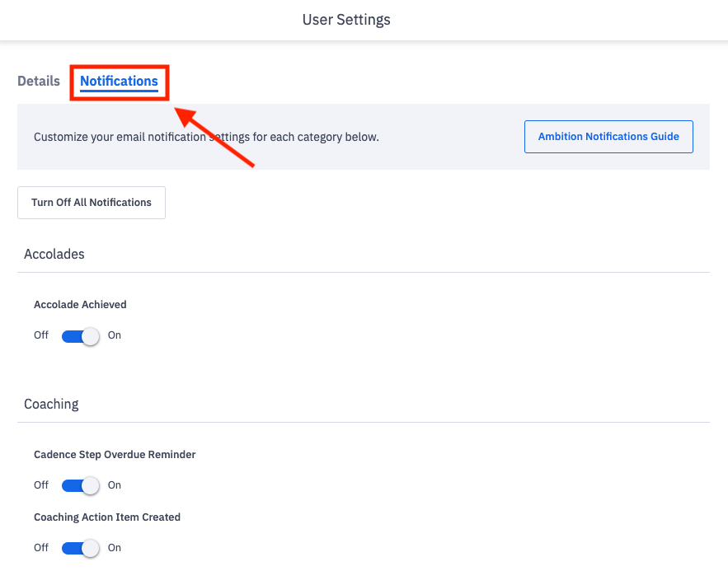
Task: Toggle the Accolade Achieved switch
Action: click(80, 336)
